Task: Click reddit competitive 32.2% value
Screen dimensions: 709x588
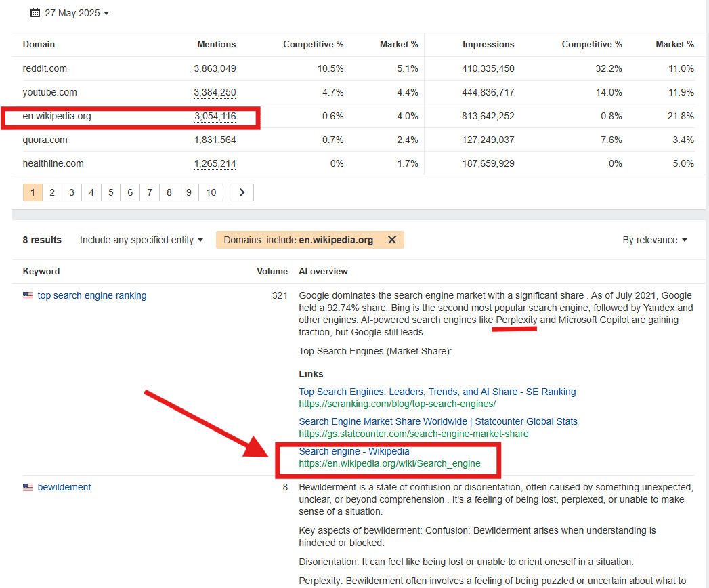Action: click(609, 68)
